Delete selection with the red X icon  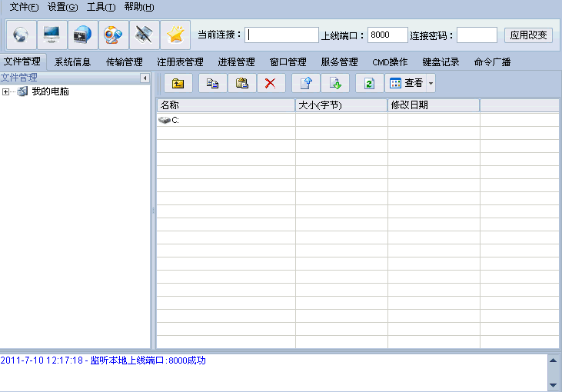[x=271, y=84]
